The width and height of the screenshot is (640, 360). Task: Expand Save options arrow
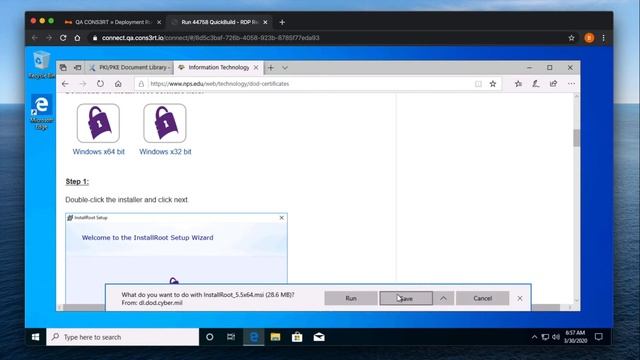443,298
